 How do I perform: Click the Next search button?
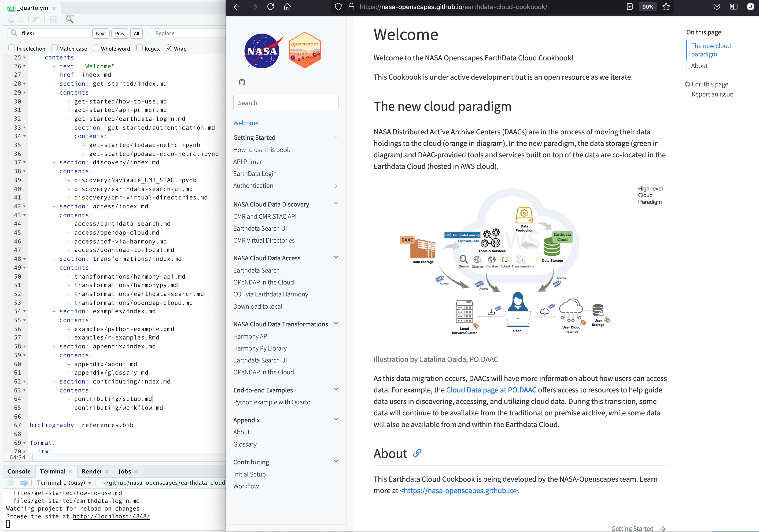pyautogui.click(x=101, y=33)
